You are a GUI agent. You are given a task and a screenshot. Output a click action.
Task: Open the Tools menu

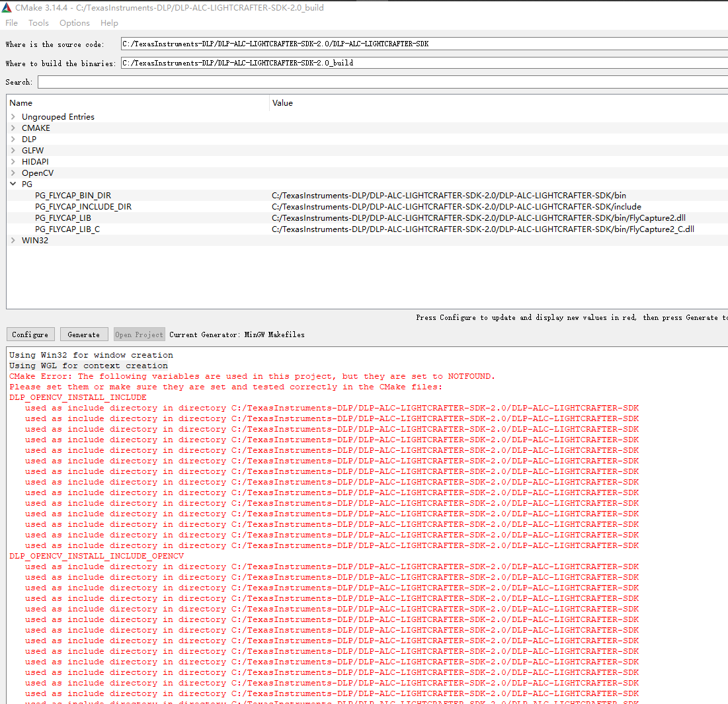[38, 22]
